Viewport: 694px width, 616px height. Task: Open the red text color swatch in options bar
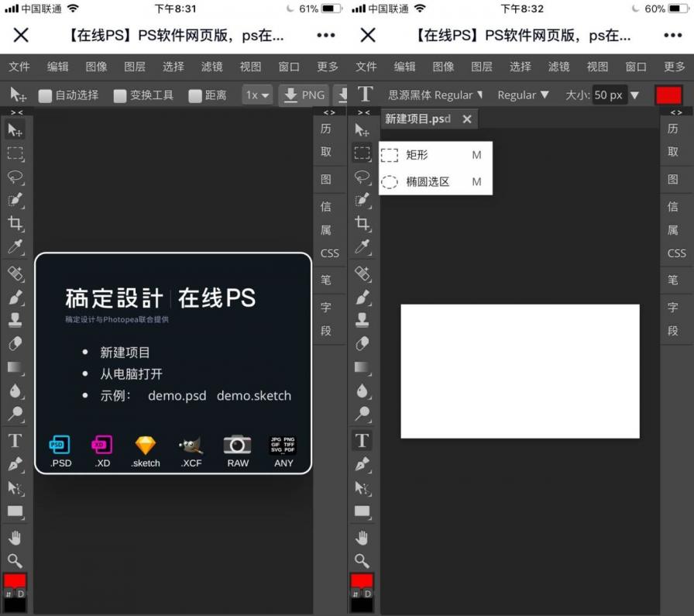click(x=668, y=95)
